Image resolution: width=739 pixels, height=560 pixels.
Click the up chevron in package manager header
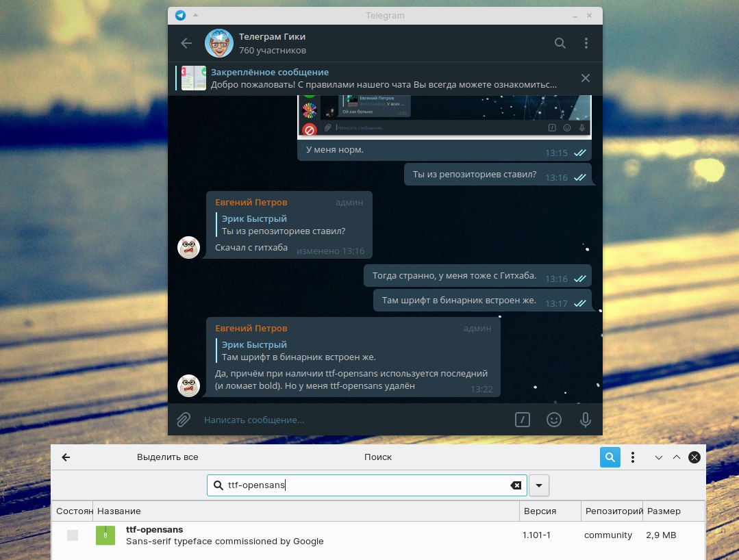point(676,457)
